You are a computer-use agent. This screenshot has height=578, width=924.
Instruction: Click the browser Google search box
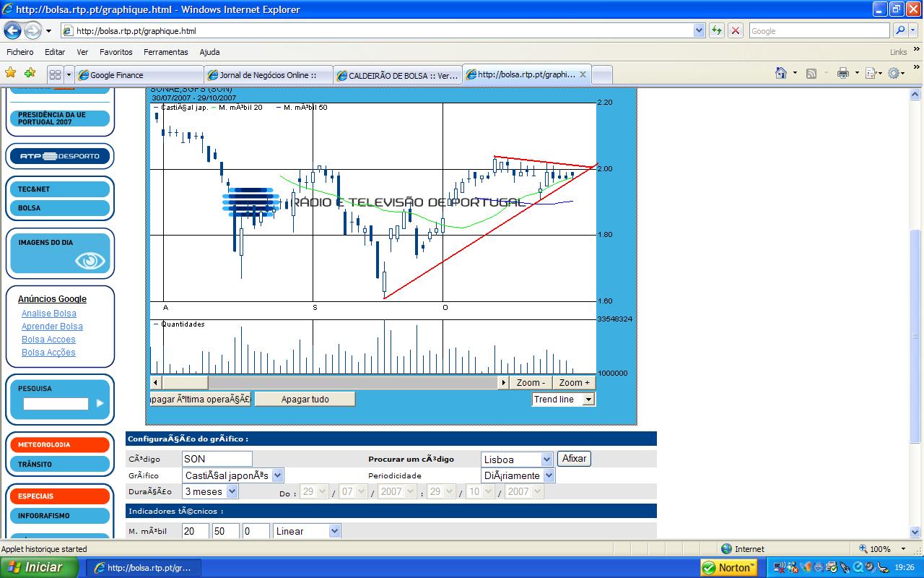point(819,30)
